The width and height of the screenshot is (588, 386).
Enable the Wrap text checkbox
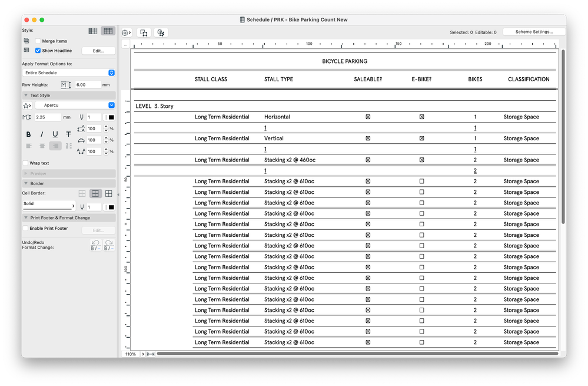(25, 163)
